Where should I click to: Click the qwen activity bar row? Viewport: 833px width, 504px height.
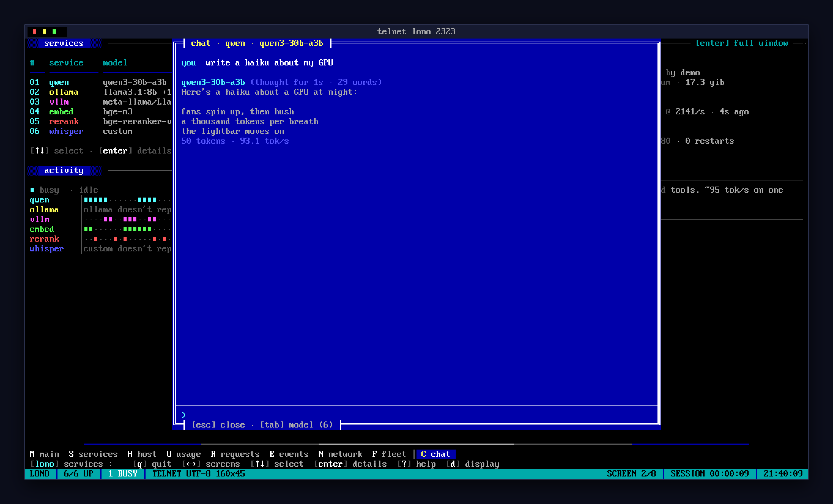point(100,200)
